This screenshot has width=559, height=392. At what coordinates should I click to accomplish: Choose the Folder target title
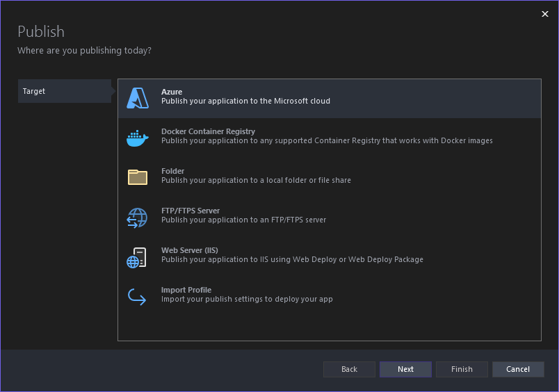[x=172, y=171]
